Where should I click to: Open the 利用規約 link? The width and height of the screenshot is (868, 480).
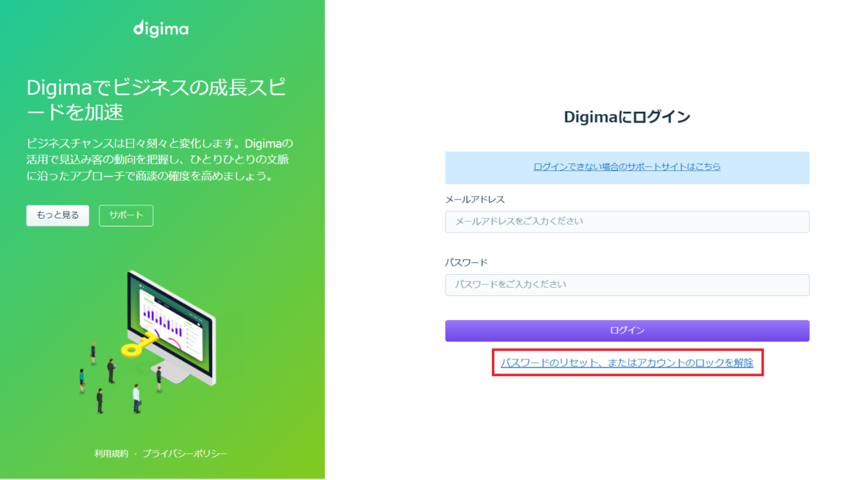pyautogui.click(x=111, y=454)
